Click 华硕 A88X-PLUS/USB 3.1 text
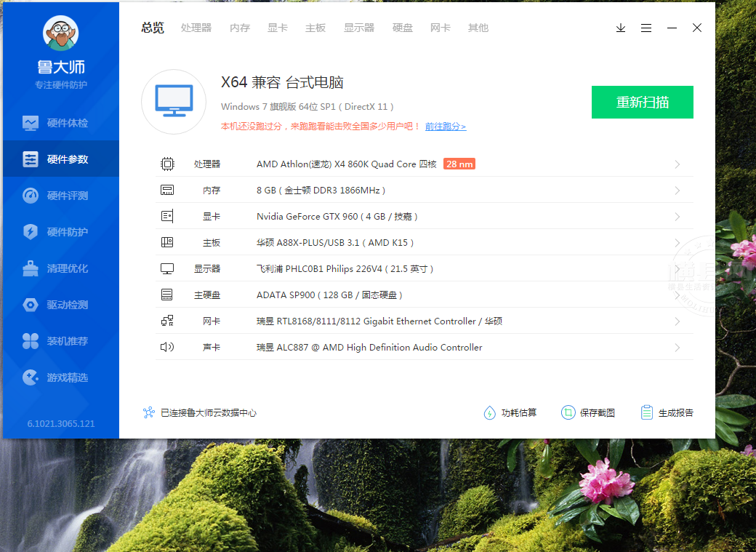This screenshot has height=552, width=756. [x=335, y=242]
